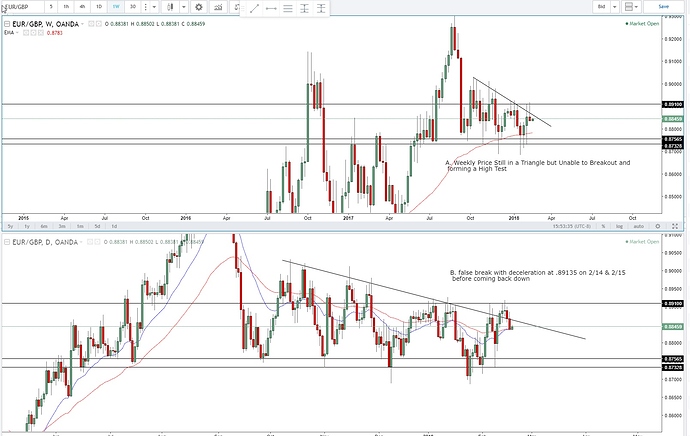The width and height of the screenshot is (690, 436).
Task: Toggle fullscreen for weekly chart pane
Action: coord(675,226)
